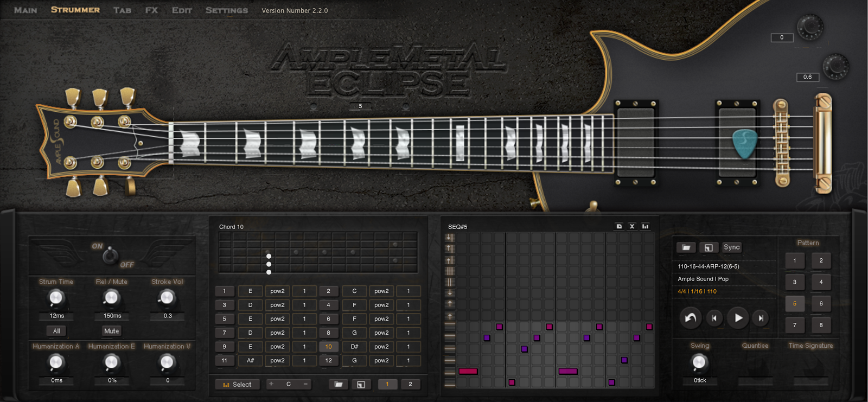Click the sequencer copy pattern icon

point(619,226)
